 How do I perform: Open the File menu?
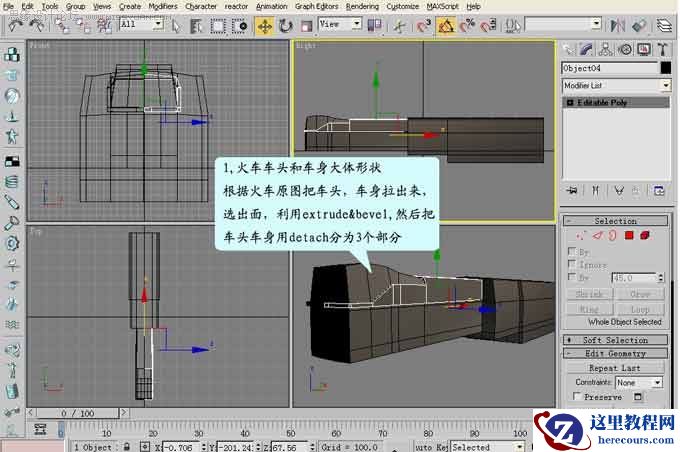pyautogui.click(x=8, y=7)
